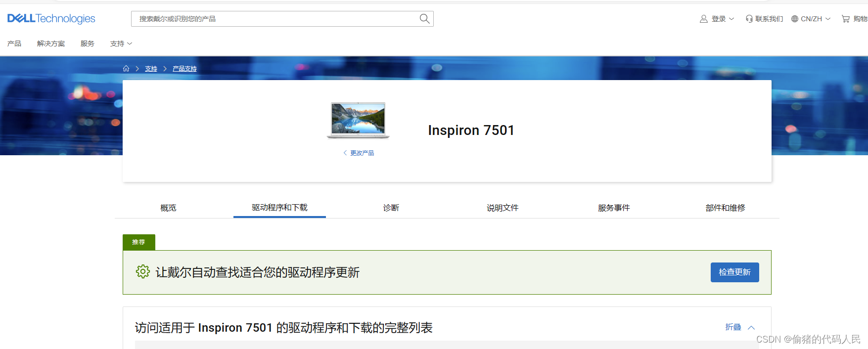The width and height of the screenshot is (868, 349).
Task: Switch to the 部件和维修 tab
Action: [x=725, y=208]
